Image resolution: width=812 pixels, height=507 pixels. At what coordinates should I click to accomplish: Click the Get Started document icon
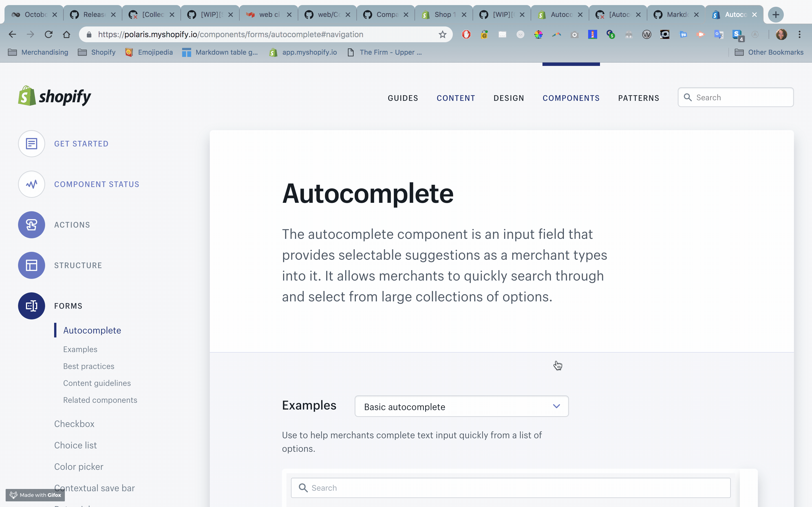pyautogui.click(x=32, y=144)
